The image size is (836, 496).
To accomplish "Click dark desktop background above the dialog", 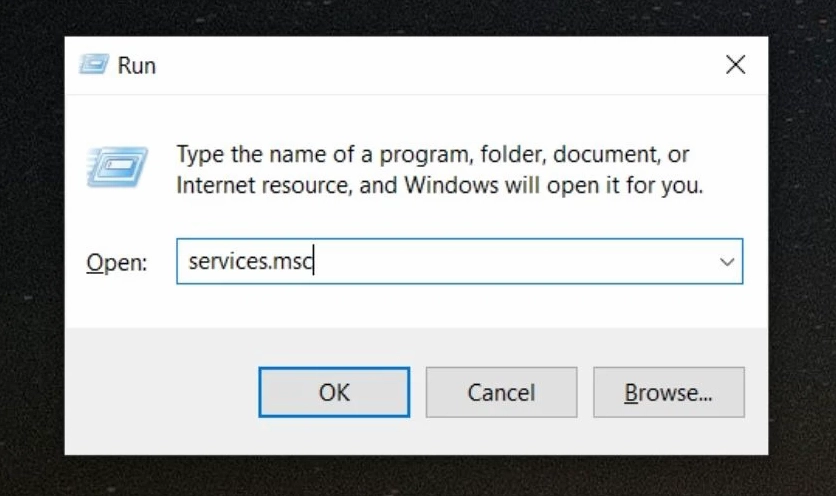I will click(x=418, y=17).
